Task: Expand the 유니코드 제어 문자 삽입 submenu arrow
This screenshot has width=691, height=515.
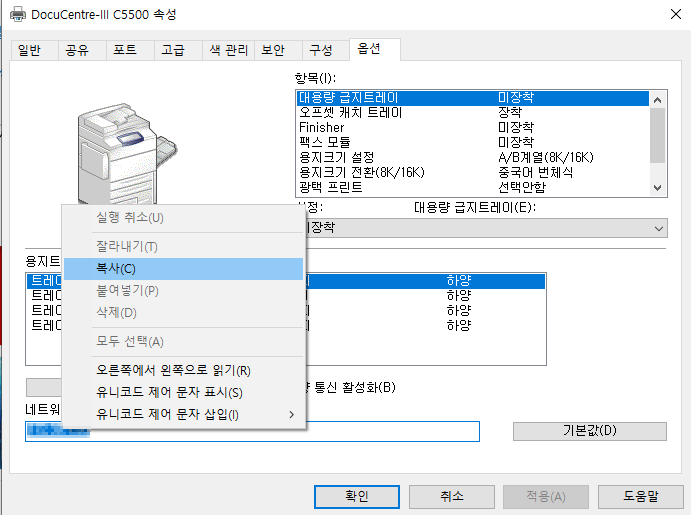Action: click(291, 415)
